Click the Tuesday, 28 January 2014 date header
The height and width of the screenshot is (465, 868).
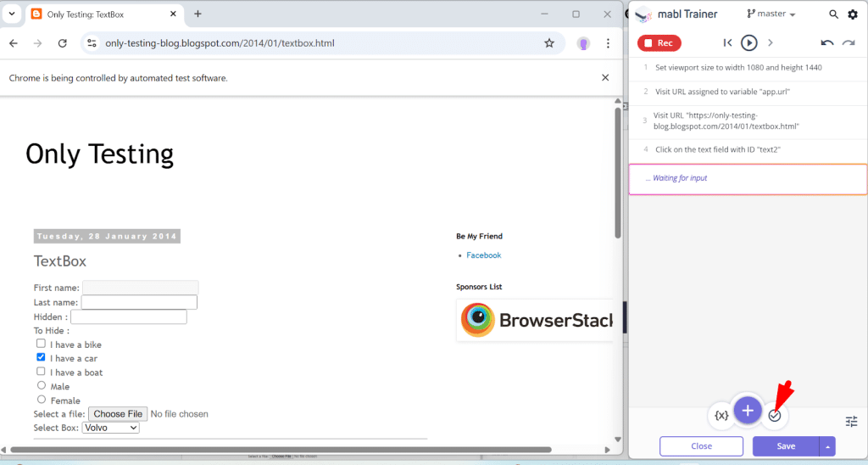coord(107,236)
